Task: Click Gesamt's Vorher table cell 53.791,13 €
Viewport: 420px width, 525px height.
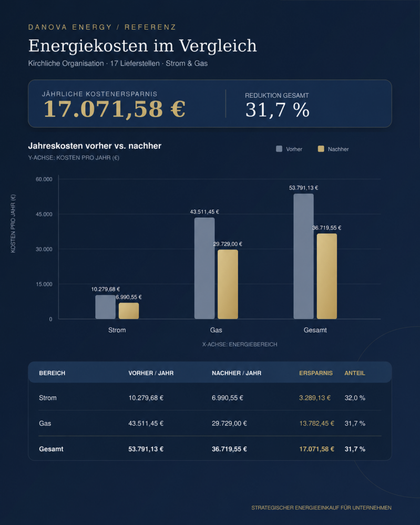Action: [x=146, y=449]
